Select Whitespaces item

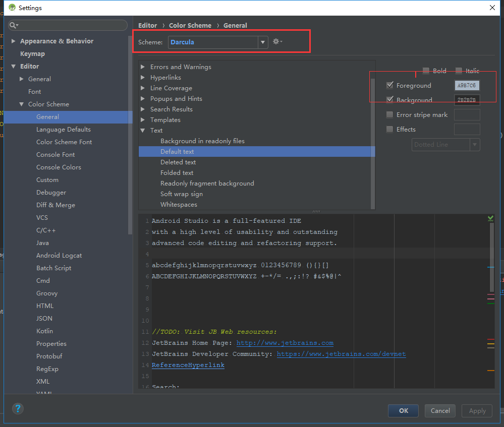pyautogui.click(x=179, y=205)
